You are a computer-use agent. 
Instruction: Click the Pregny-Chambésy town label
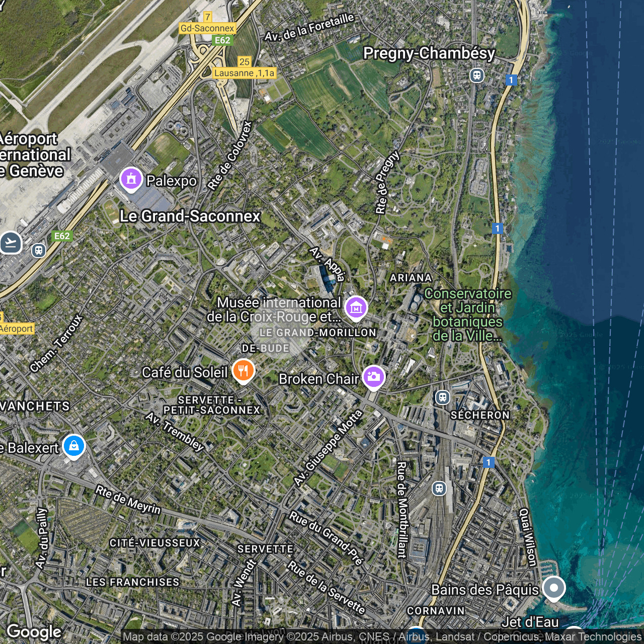(429, 53)
